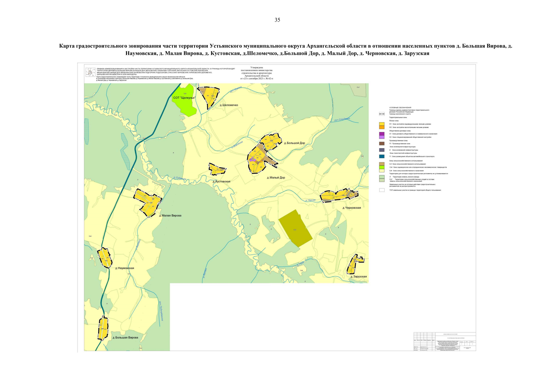Viewport: 555px width, 392px height.
Task: Click the small overview locator map icon
Action: coord(91,73)
